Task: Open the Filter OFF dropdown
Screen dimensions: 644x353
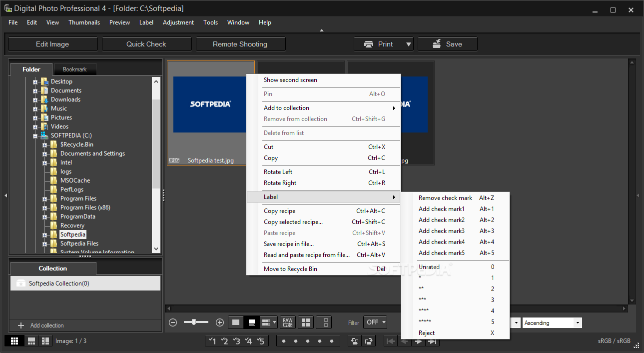Action: pos(375,322)
